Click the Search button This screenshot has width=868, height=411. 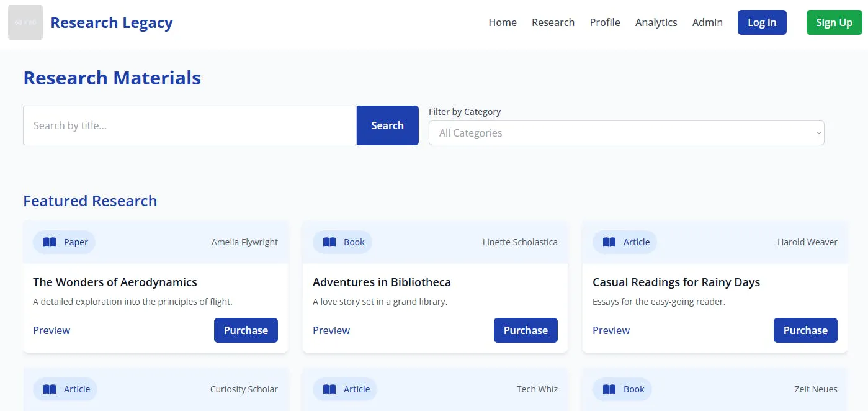click(388, 125)
